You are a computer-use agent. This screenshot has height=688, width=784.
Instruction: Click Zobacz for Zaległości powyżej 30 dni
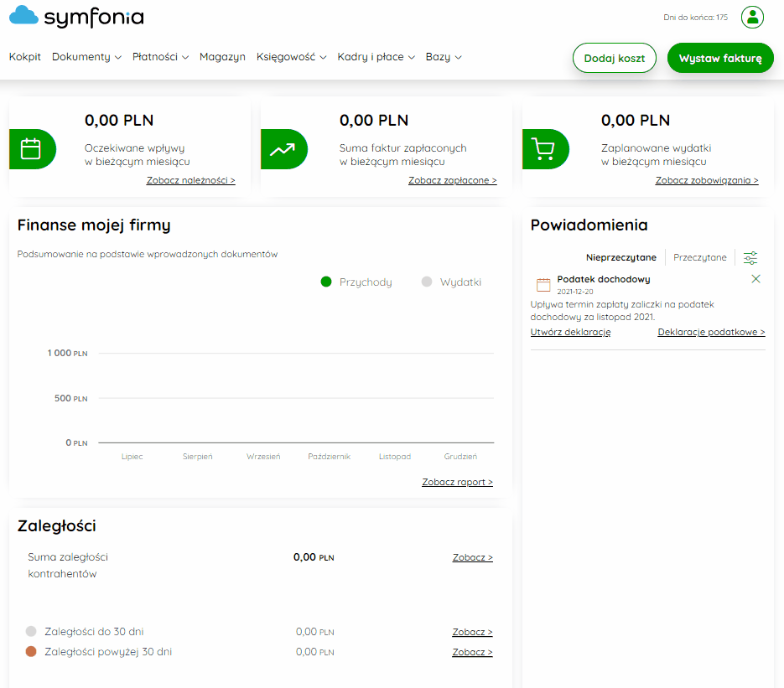pos(473,652)
